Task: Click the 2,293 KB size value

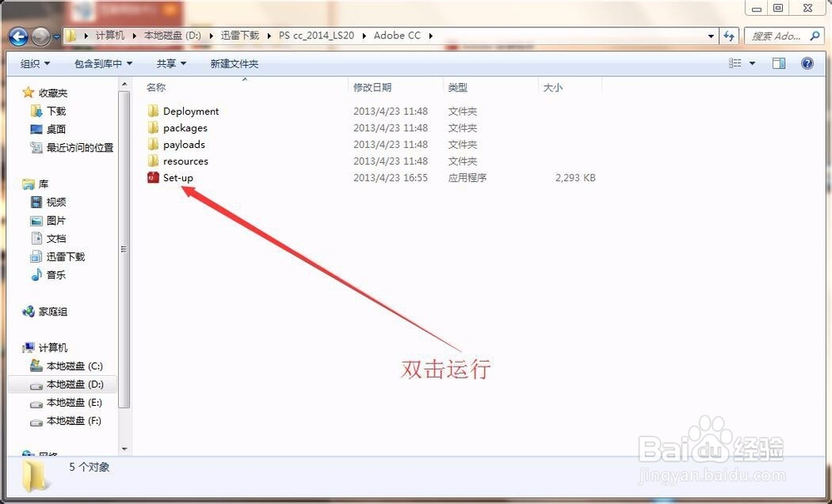Action: click(x=575, y=178)
